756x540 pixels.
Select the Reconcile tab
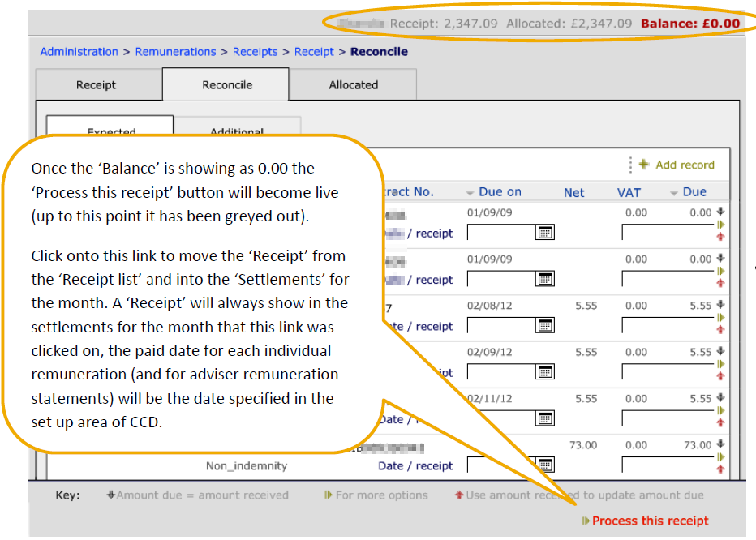pos(226,84)
